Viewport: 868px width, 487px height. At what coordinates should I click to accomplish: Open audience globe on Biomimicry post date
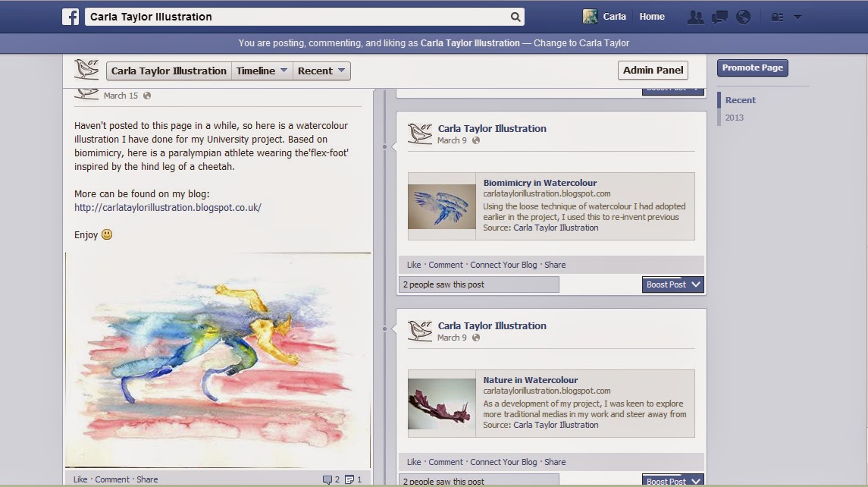tap(475, 140)
